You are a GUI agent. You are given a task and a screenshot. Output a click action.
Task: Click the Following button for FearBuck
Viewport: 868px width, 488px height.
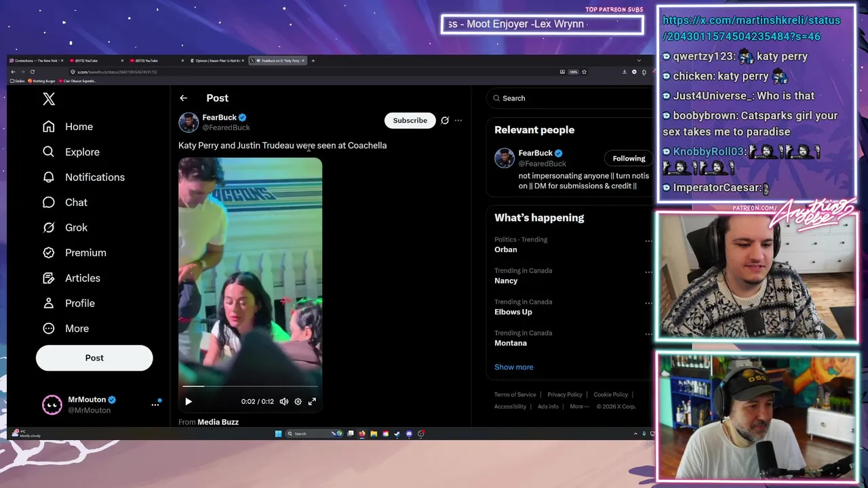pyautogui.click(x=629, y=159)
